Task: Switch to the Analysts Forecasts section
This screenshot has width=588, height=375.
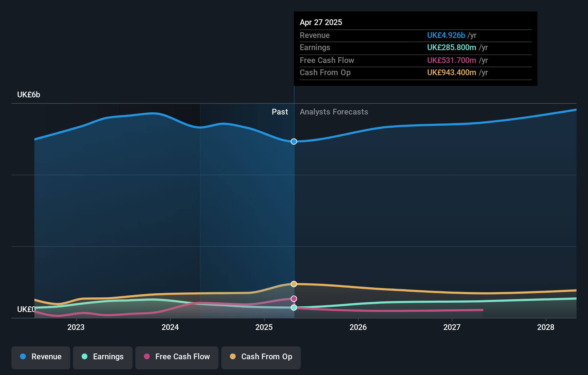Action: tap(334, 112)
